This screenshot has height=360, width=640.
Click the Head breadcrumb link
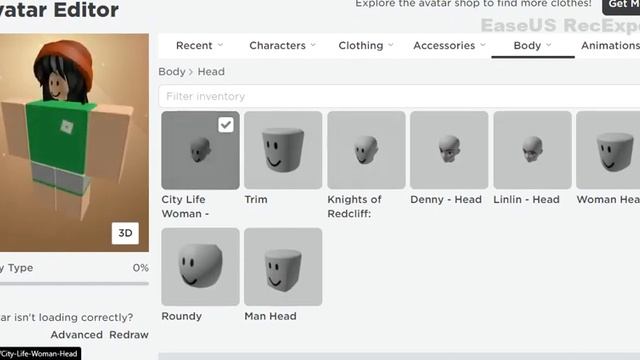211,72
